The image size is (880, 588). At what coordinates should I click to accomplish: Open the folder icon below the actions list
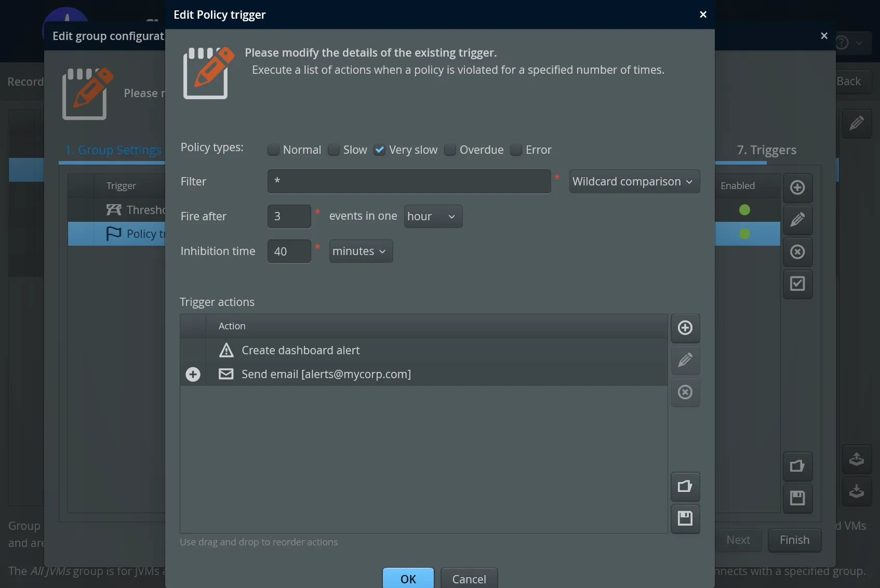[x=685, y=487]
